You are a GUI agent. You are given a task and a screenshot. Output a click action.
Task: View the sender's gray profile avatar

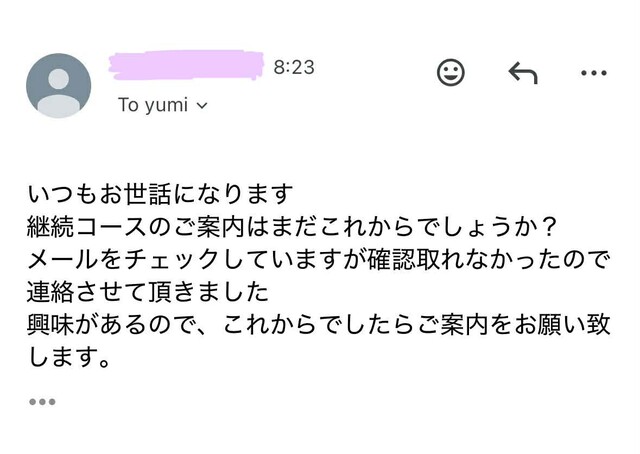point(58,85)
